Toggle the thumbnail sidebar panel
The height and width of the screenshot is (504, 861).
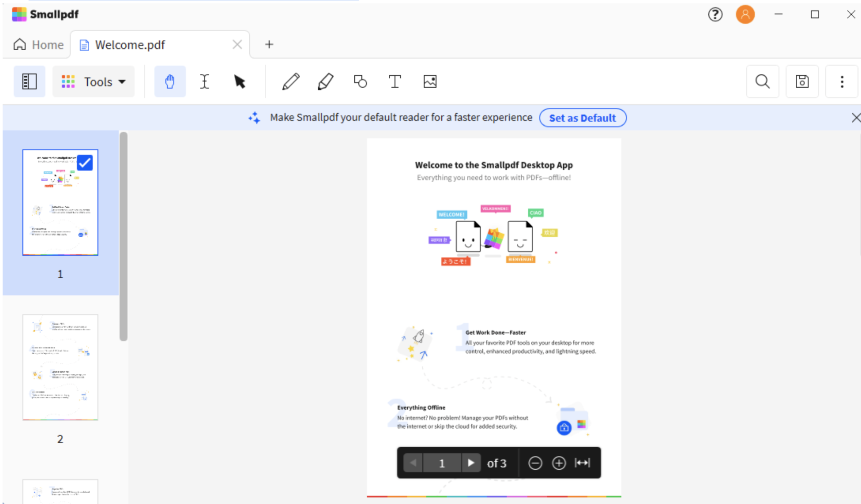click(x=29, y=82)
